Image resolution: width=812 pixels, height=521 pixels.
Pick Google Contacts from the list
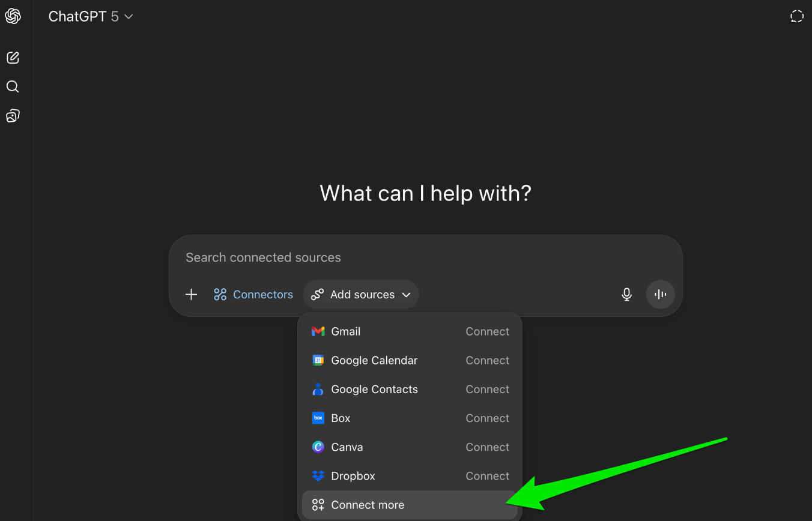pyautogui.click(x=374, y=390)
